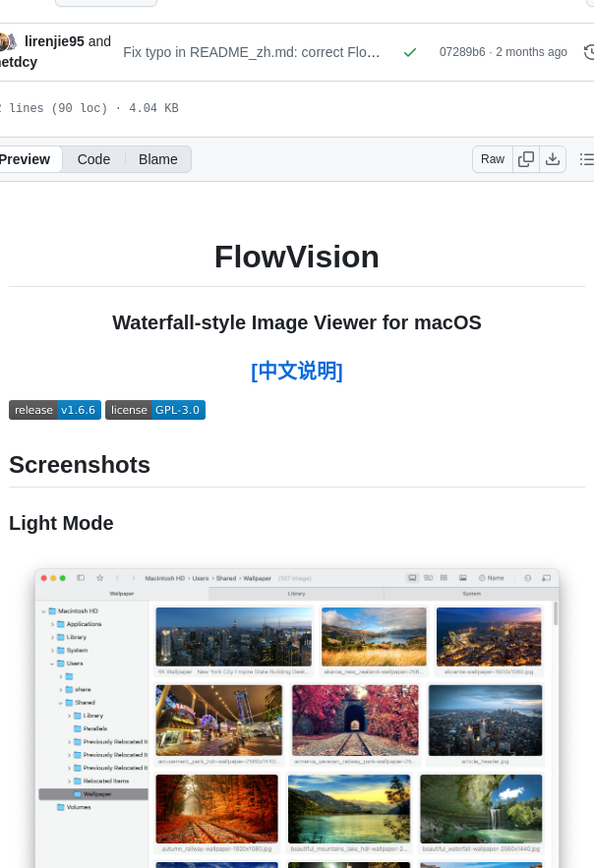Open commit hash 07289b6

pyautogui.click(x=462, y=52)
